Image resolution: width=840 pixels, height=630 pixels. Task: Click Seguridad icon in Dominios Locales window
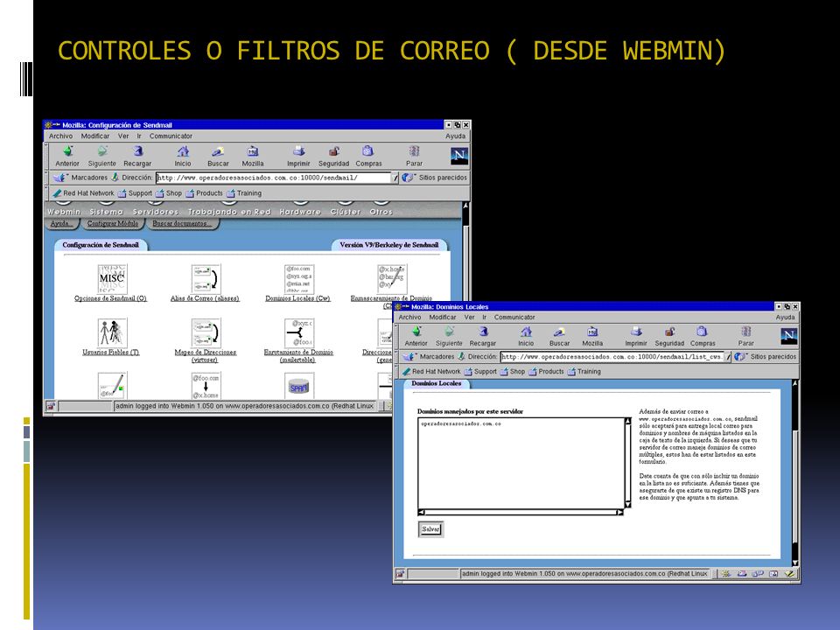pos(669,332)
